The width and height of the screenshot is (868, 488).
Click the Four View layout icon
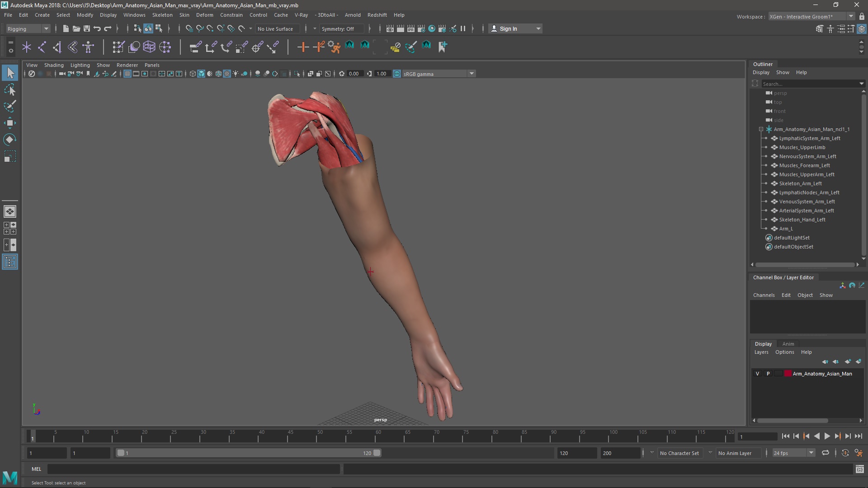click(x=10, y=228)
